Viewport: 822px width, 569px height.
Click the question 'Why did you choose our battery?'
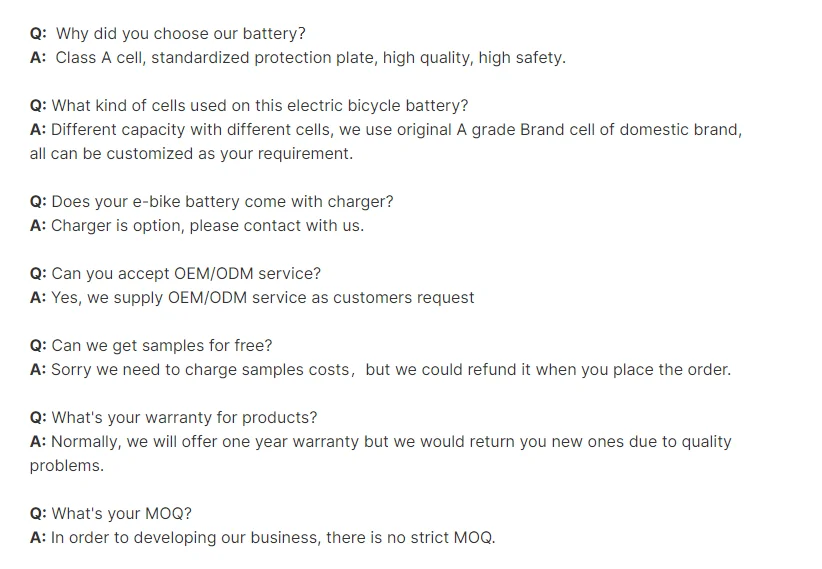180,34
